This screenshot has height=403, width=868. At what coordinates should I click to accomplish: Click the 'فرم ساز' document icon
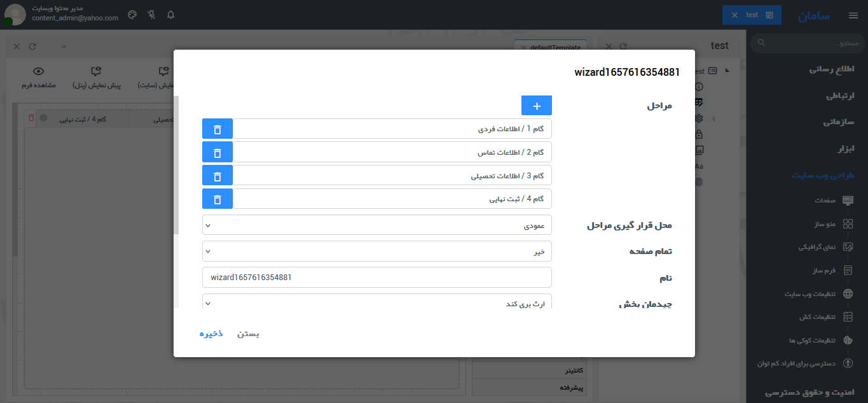848,271
